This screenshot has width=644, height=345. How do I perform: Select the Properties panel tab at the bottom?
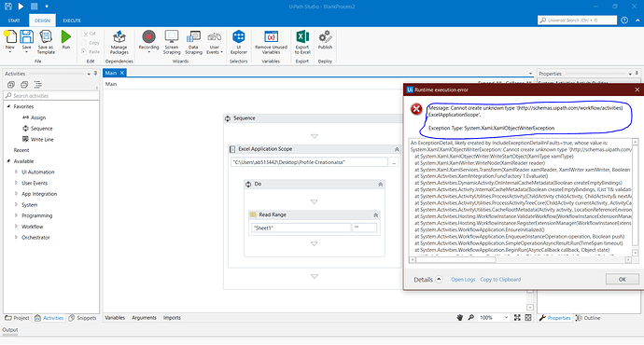point(555,318)
